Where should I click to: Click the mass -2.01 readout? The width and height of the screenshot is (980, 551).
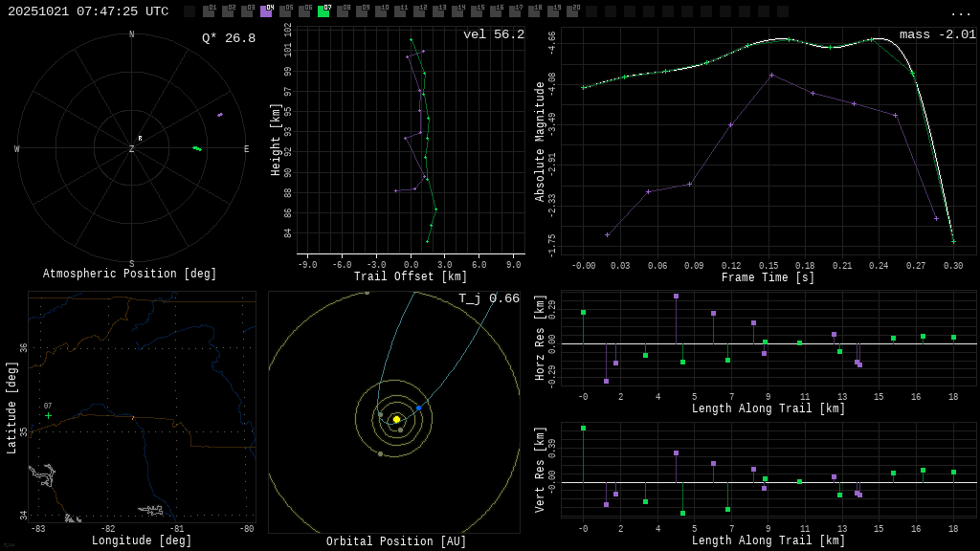point(937,35)
